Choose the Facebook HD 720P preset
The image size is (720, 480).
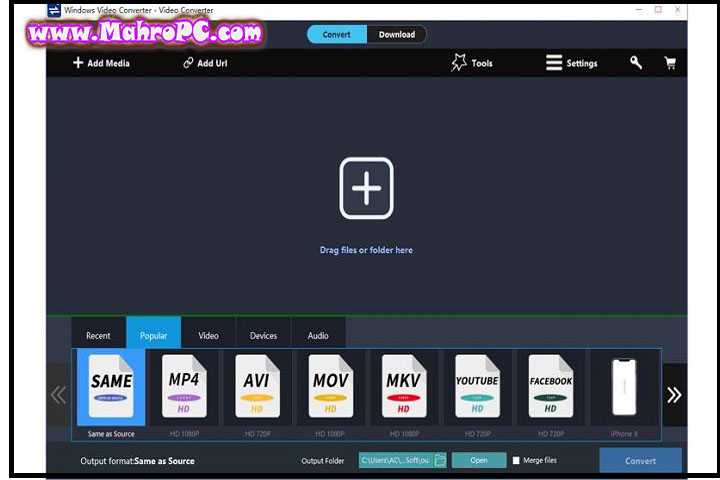click(x=551, y=395)
